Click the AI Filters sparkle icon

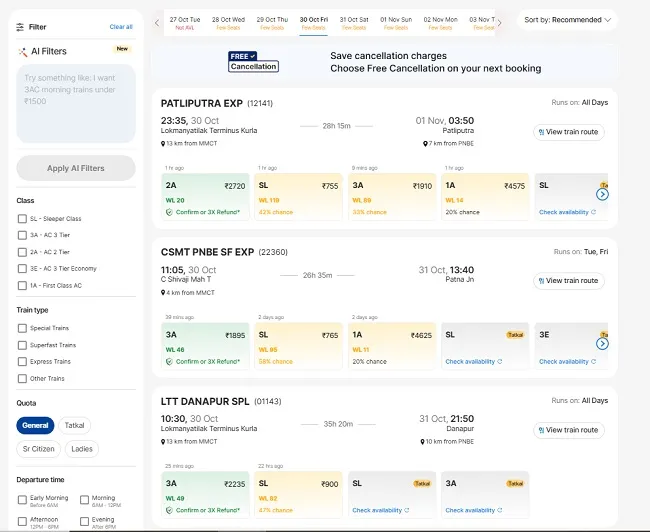(22, 52)
